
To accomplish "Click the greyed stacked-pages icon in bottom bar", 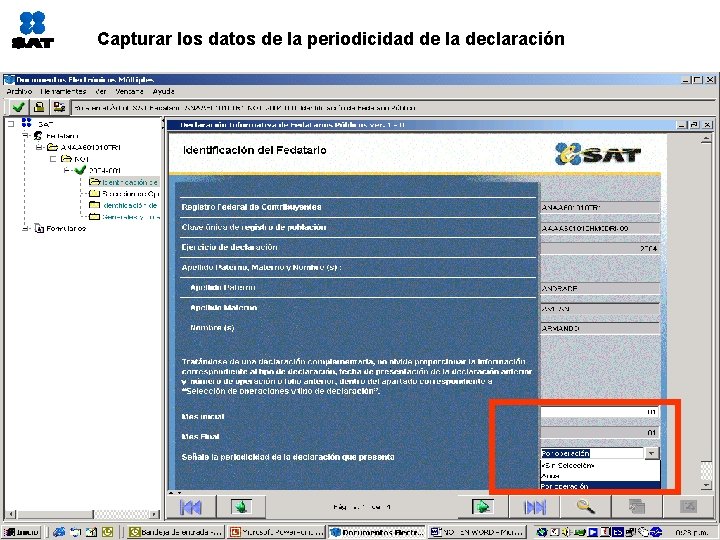I will tap(637, 507).
